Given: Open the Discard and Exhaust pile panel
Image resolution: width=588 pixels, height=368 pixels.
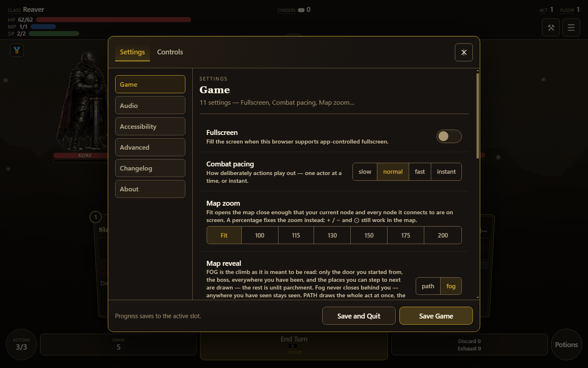Looking at the screenshot, I should (470, 345).
